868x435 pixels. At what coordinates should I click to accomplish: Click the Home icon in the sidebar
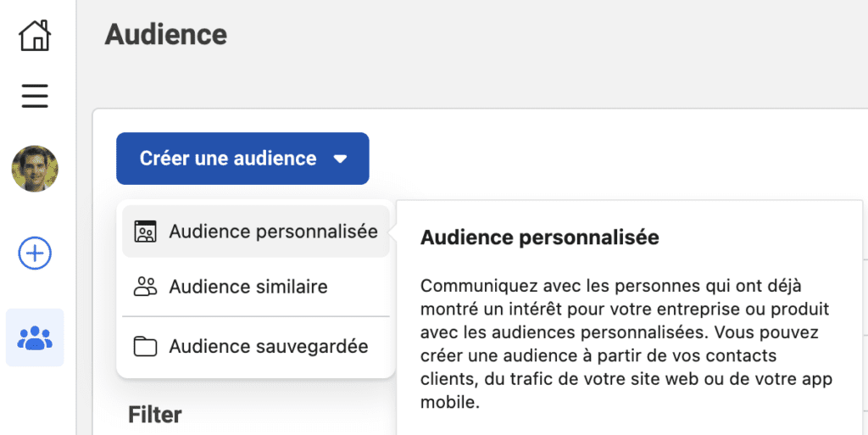point(35,36)
